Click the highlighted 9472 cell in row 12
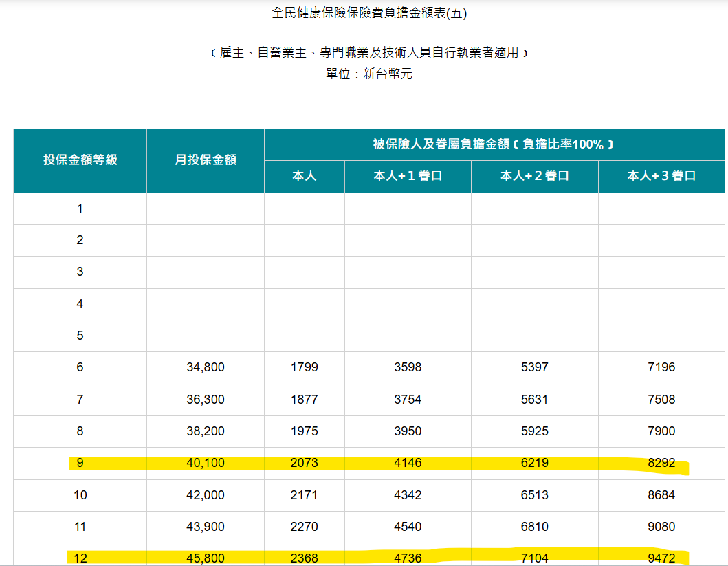The width and height of the screenshot is (728, 566). [661, 558]
